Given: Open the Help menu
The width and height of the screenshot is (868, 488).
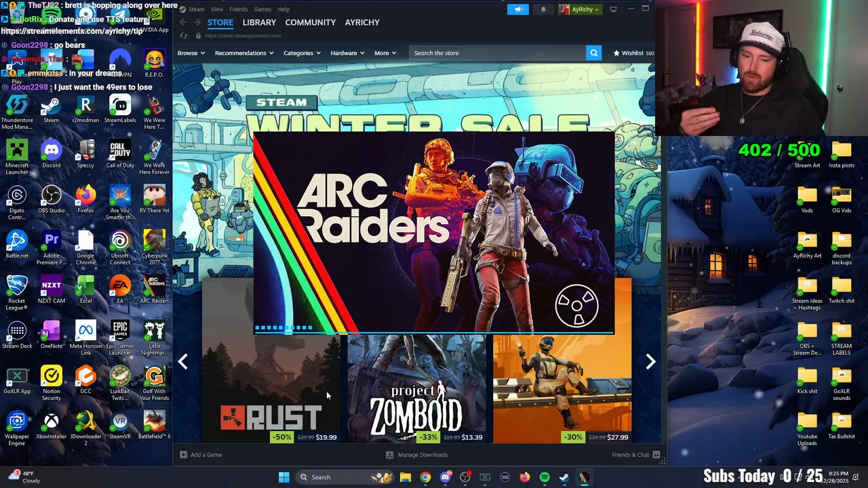Looking at the screenshot, I should 283,9.
